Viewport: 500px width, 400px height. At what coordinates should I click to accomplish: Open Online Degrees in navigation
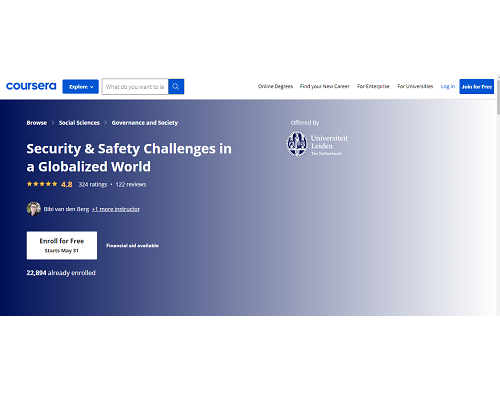click(x=275, y=86)
